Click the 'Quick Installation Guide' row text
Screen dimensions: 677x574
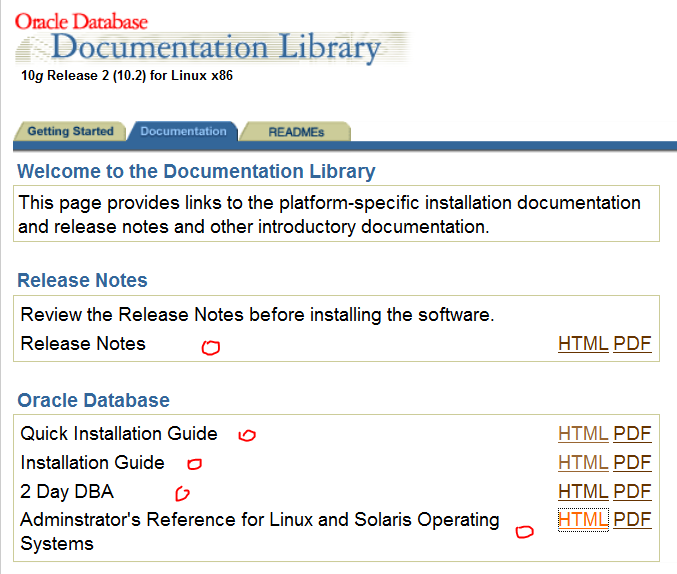pos(119,434)
